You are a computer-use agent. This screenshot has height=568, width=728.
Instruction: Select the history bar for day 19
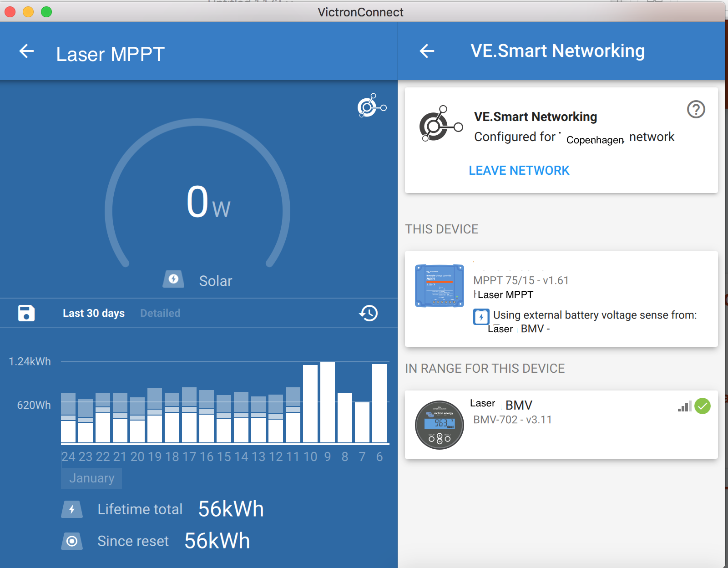[x=155, y=416]
